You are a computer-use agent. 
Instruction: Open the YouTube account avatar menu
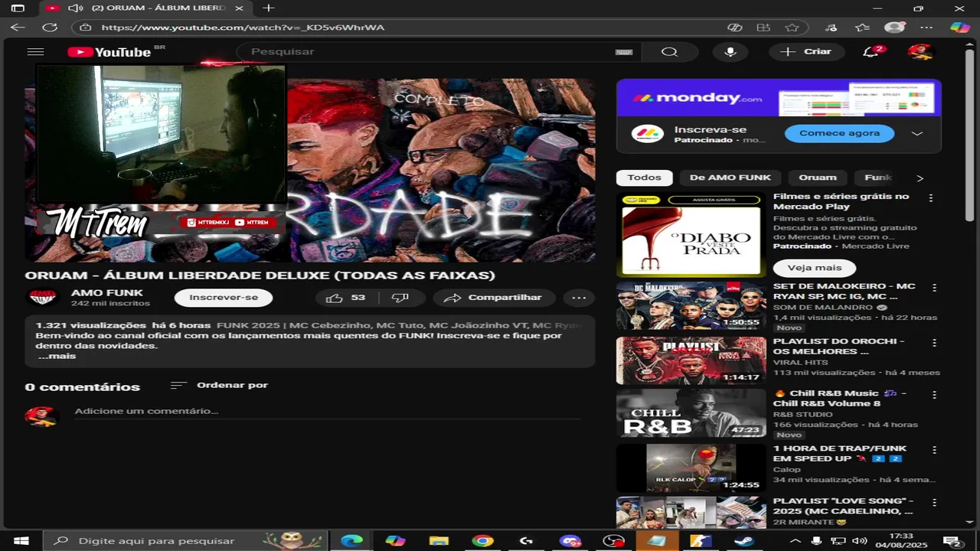coord(920,51)
